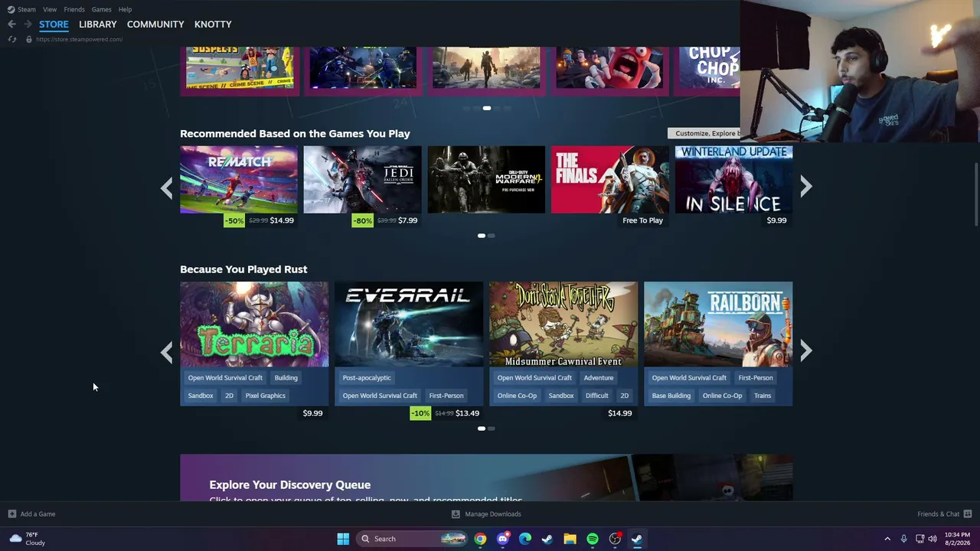This screenshot has height=551, width=980.
Task: Switch to the STORE tab
Action: pos(54,24)
